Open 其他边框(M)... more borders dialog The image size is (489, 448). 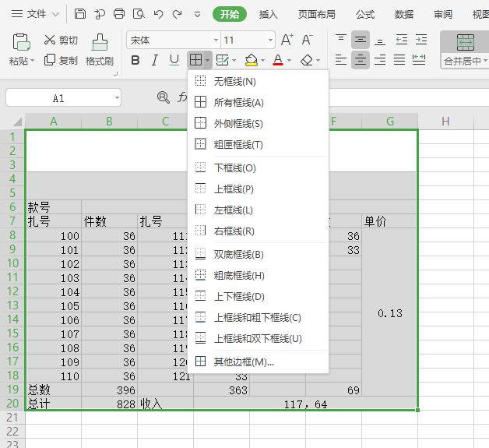(259, 362)
